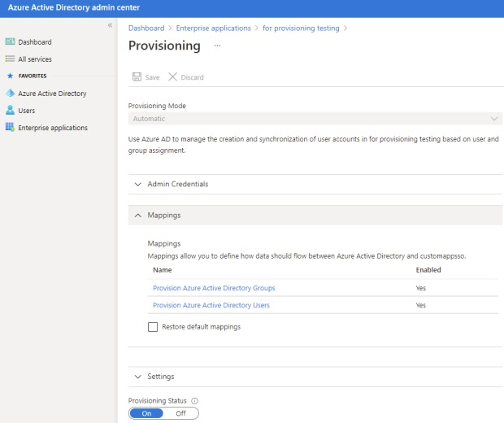Click the Provisioning page heading
This screenshot has width=504, height=423.
tap(164, 46)
